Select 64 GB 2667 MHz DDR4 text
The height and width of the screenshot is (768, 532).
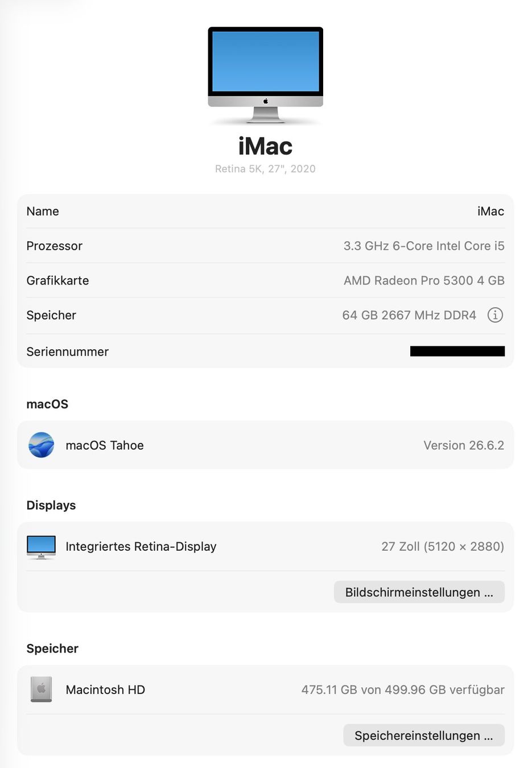click(x=409, y=315)
